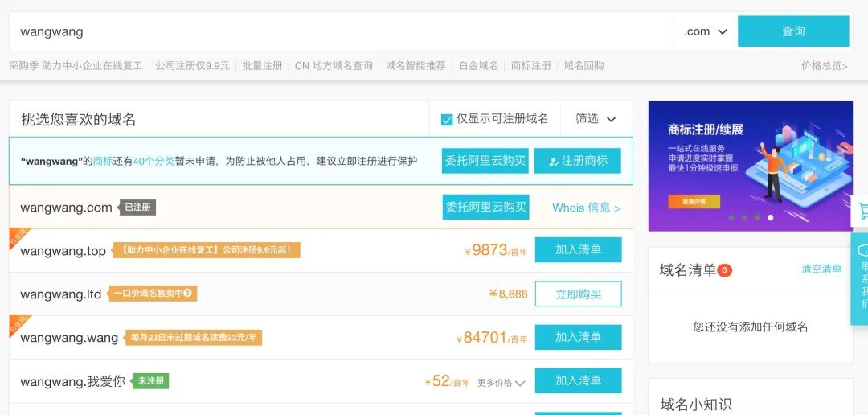Expand the 筛选 filter dropdown

596,118
